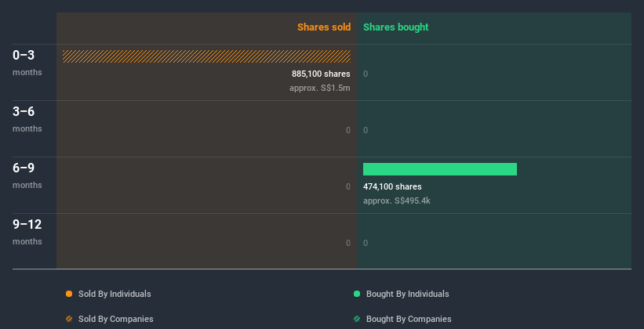Click the green Bought By Individuals legend dot

[x=357, y=294]
